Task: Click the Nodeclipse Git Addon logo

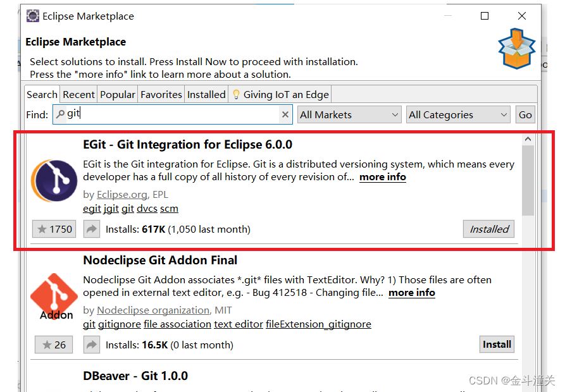Action: click(x=54, y=297)
